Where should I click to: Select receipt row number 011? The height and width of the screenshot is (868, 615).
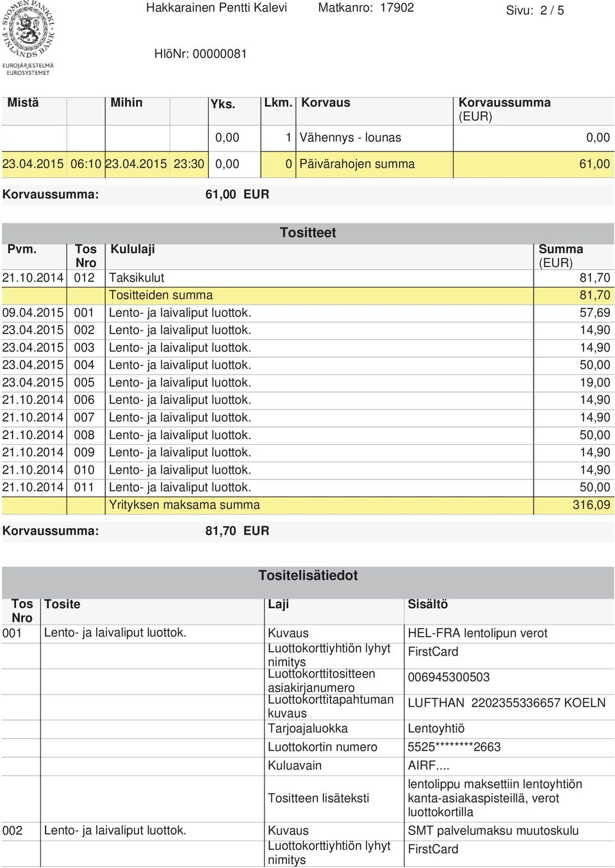click(307, 487)
